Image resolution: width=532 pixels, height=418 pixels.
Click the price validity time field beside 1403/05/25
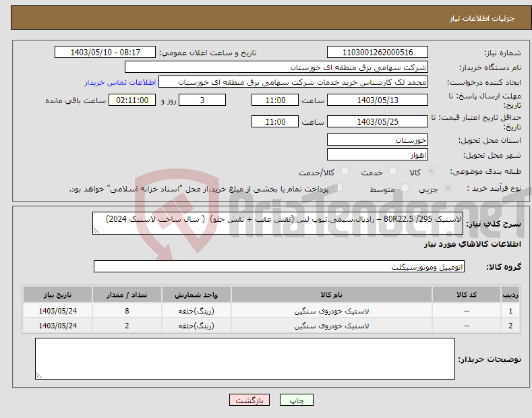coord(275,121)
